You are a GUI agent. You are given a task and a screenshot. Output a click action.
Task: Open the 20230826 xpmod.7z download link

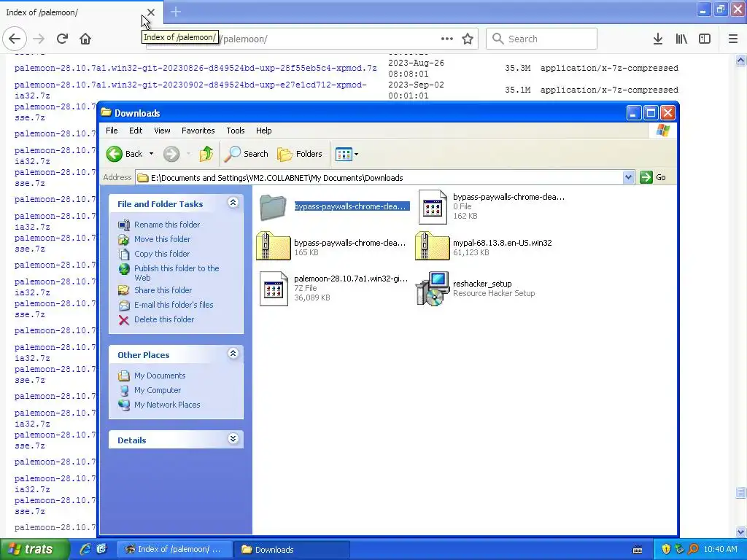tap(196, 68)
